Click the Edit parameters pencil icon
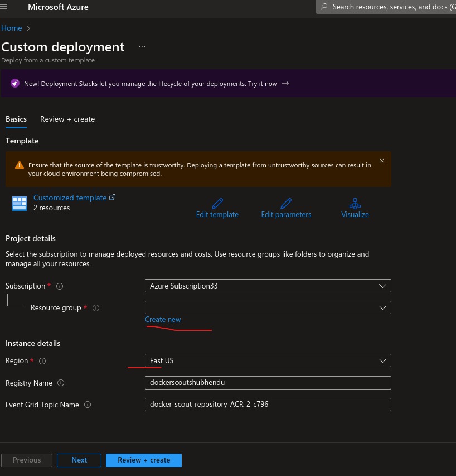This screenshot has height=476, width=456. [286, 203]
